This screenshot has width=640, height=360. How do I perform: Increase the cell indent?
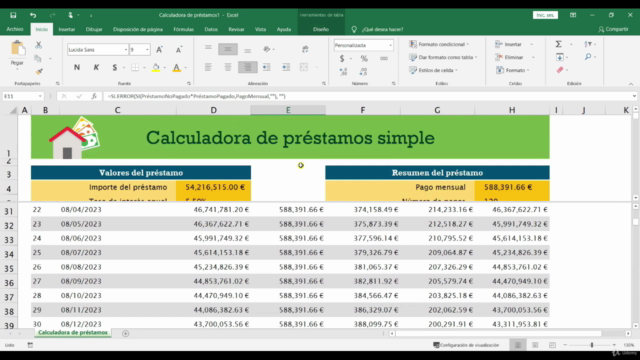click(286, 67)
